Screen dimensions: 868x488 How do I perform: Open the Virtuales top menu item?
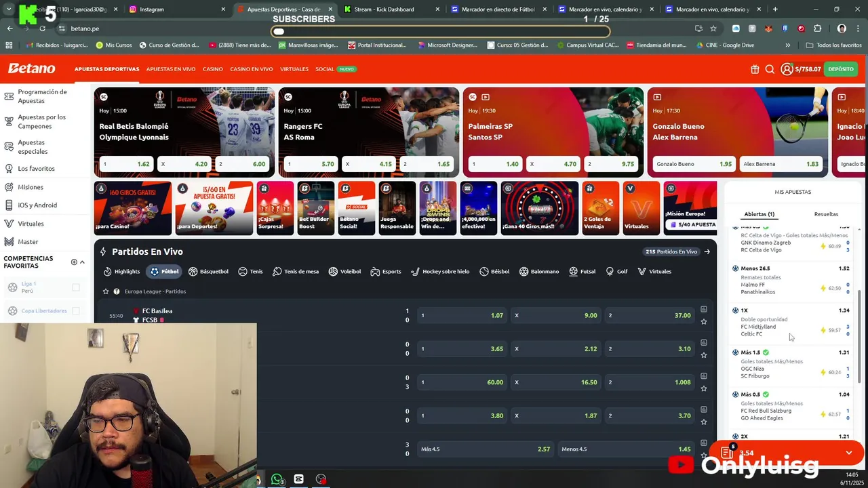click(294, 69)
